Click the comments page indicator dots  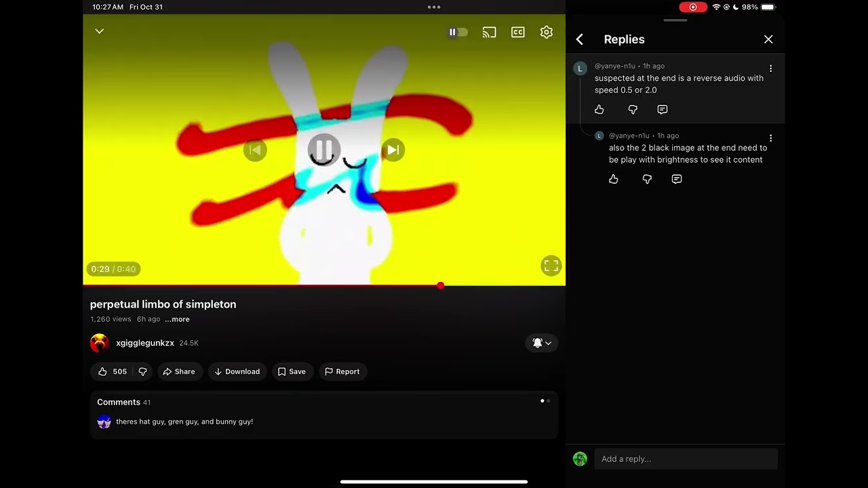click(545, 401)
